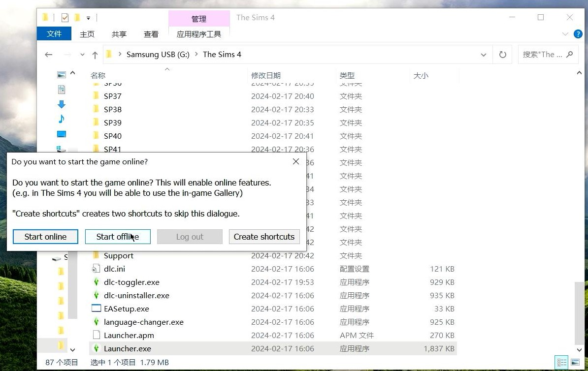Screen dimensions: 588x371
Task: Click the language-changer.exe file name
Action: (x=144, y=322)
